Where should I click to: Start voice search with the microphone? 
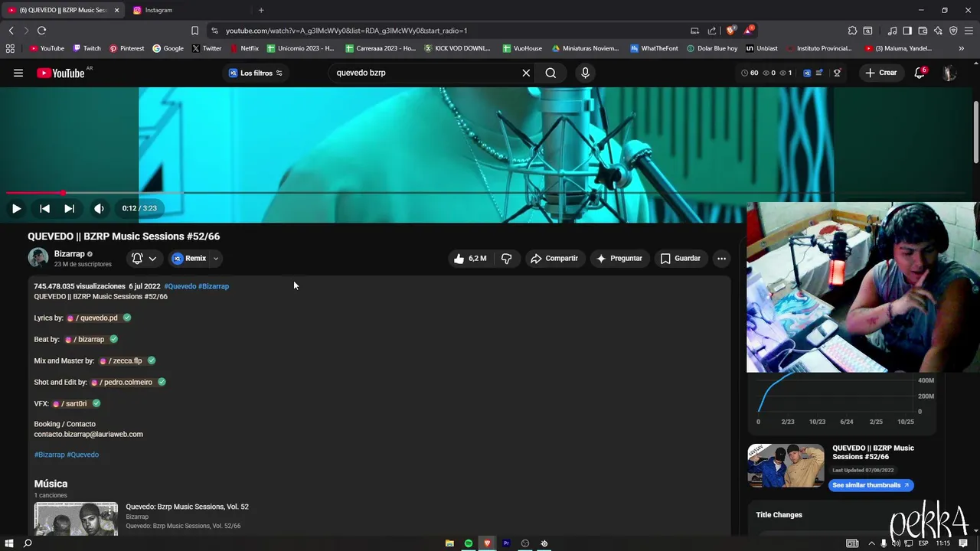tap(585, 73)
